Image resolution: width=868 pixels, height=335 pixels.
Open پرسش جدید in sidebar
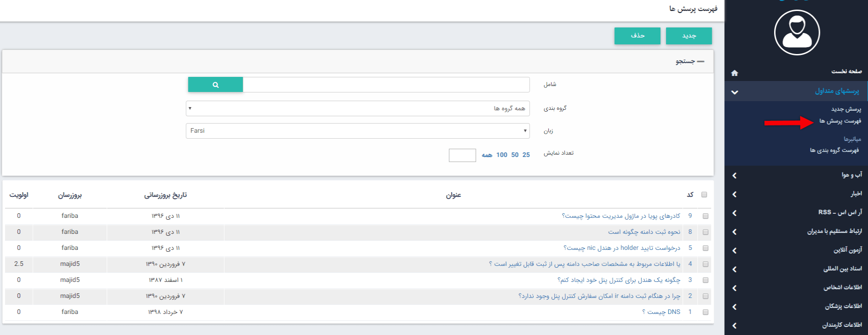[846, 109]
